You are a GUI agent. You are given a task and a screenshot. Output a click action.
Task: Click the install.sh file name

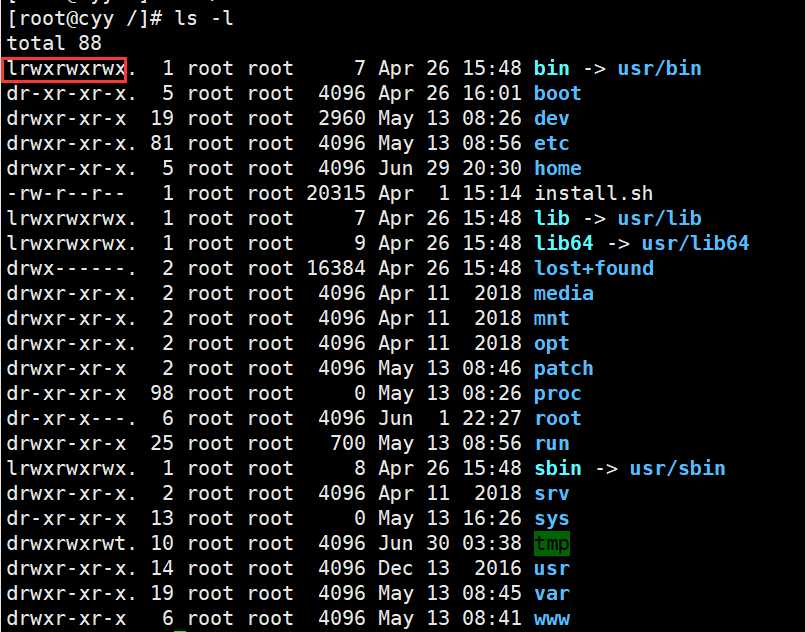593,194
